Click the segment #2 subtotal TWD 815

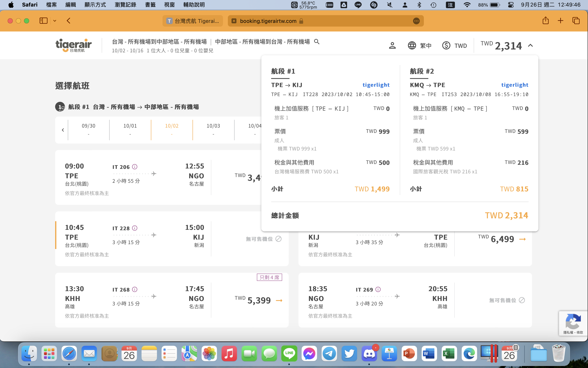tap(514, 189)
